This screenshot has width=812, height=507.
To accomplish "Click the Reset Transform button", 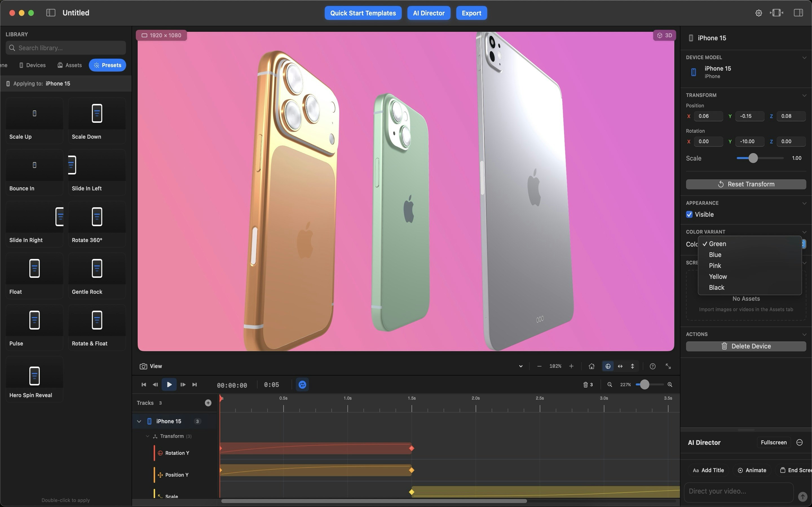I will [745, 184].
